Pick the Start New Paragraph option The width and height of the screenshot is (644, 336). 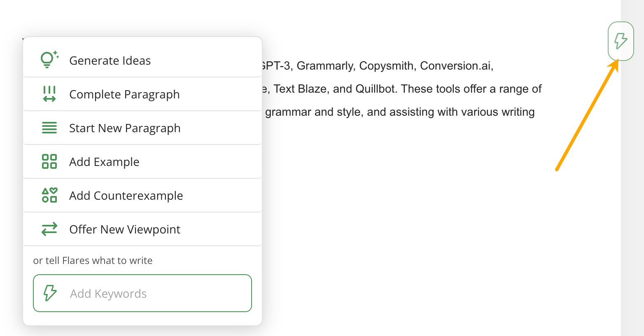[125, 128]
